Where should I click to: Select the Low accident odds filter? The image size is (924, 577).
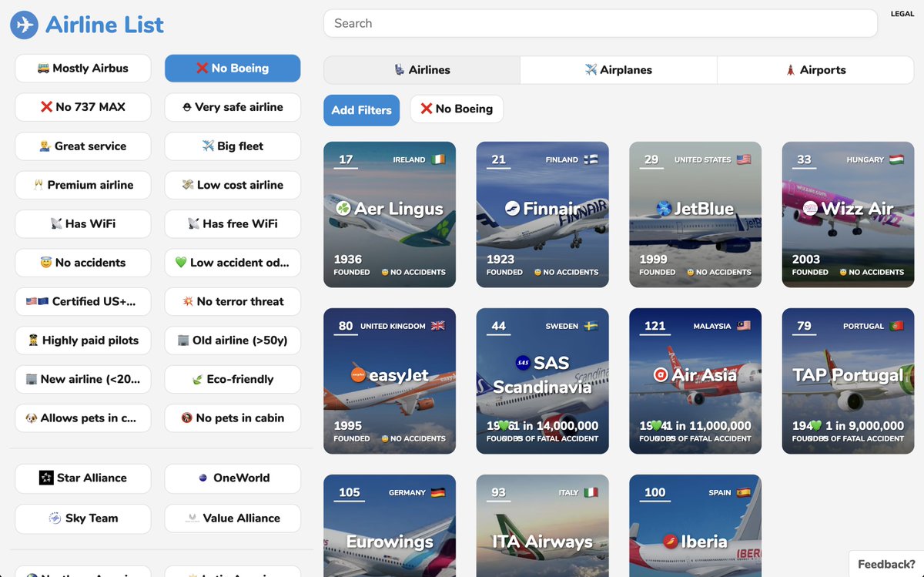pos(233,263)
